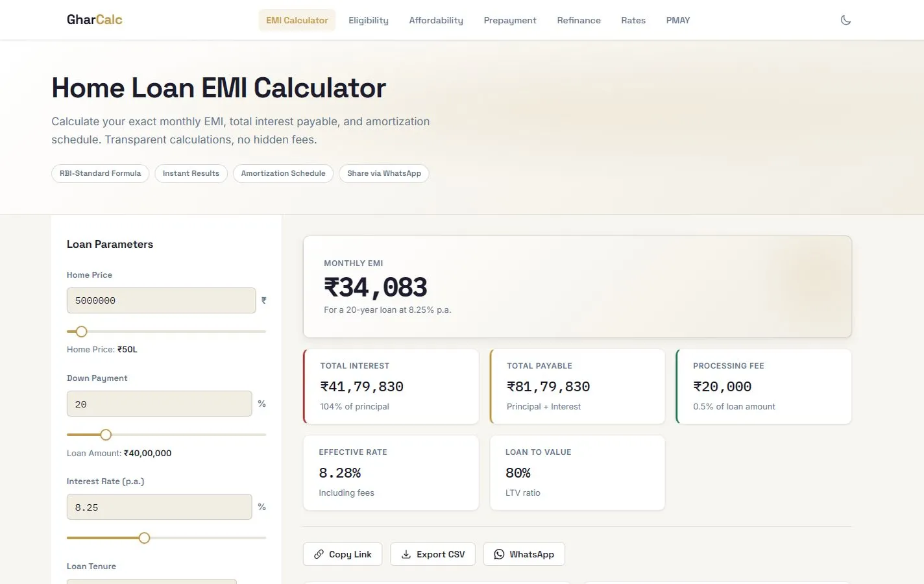Click the Effective Rate value 8.28%
This screenshot has width=924, height=584.
click(340, 473)
